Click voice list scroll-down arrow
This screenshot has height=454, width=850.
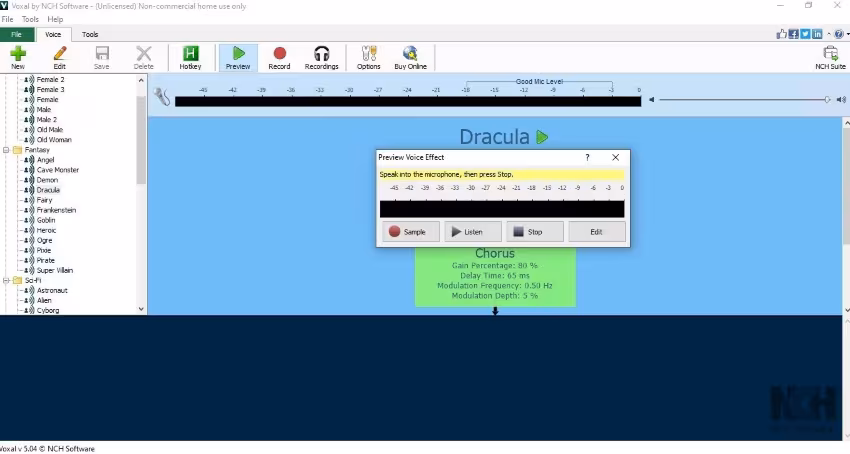pyautogui.click(x=141, y=309)
